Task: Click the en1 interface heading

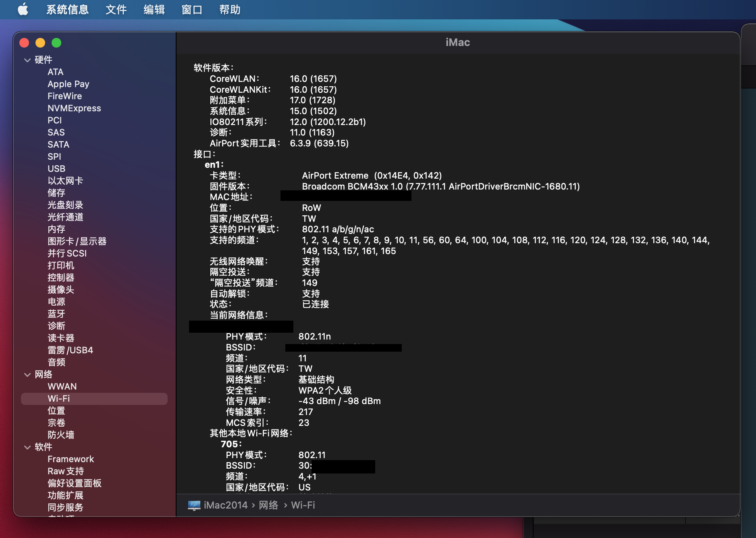Action: [214, 165]
